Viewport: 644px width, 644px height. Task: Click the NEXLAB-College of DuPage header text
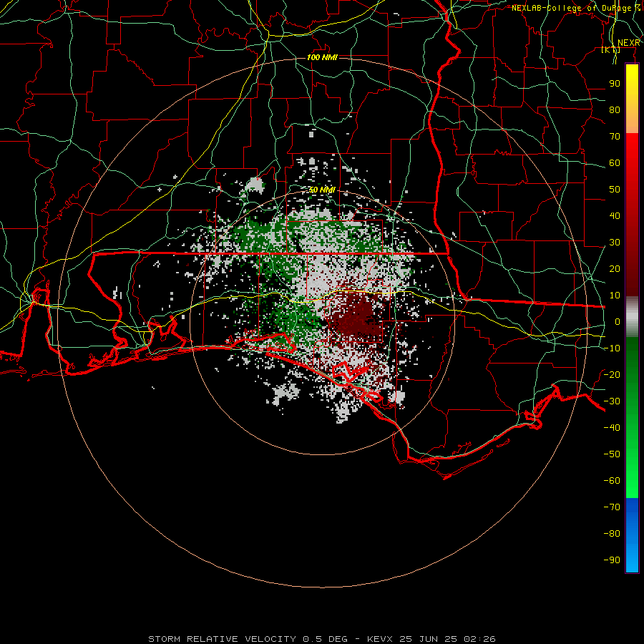(576, 8)
